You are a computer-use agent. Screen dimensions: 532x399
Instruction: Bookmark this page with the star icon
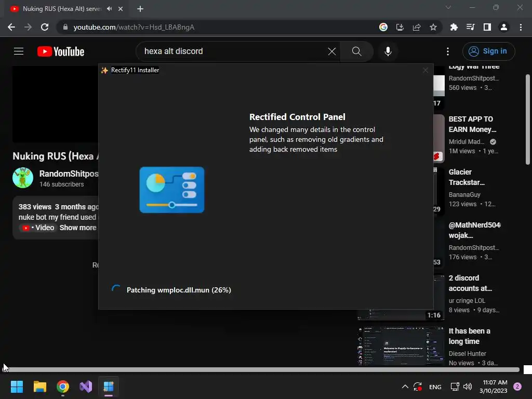coord(433,27)
